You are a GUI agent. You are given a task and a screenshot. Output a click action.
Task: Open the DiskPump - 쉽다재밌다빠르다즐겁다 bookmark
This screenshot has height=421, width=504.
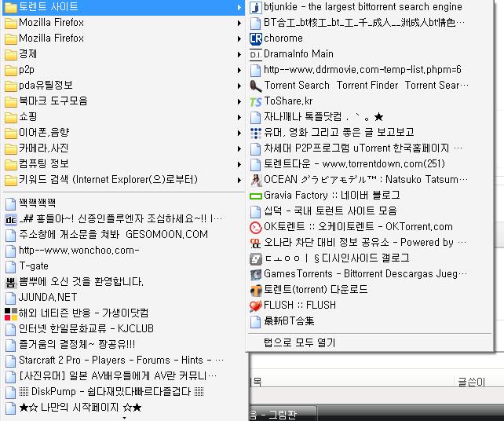coord(123,392)
